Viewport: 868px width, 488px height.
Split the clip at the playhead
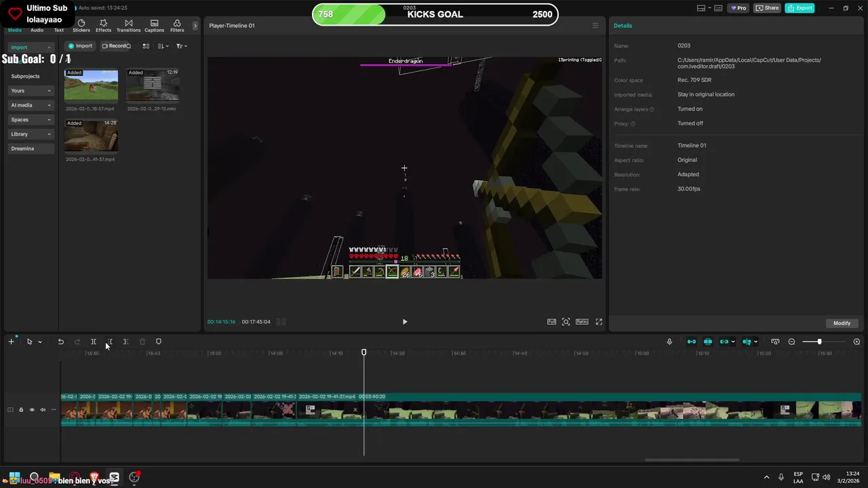click(94, 342)
